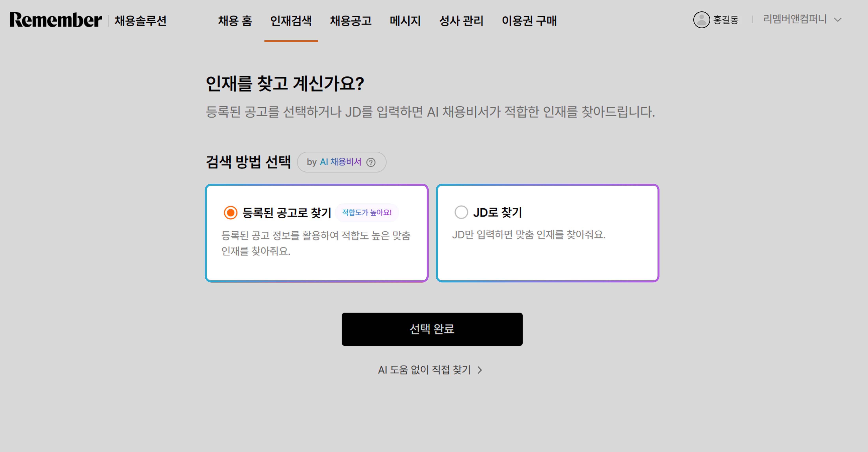The width and height of the screenshot is (868, 452).
Task: Click the JD만 입력하면 맞춤 인재를 찾아줘요 text
Action: pyautogui.click(x=528, y=234)
